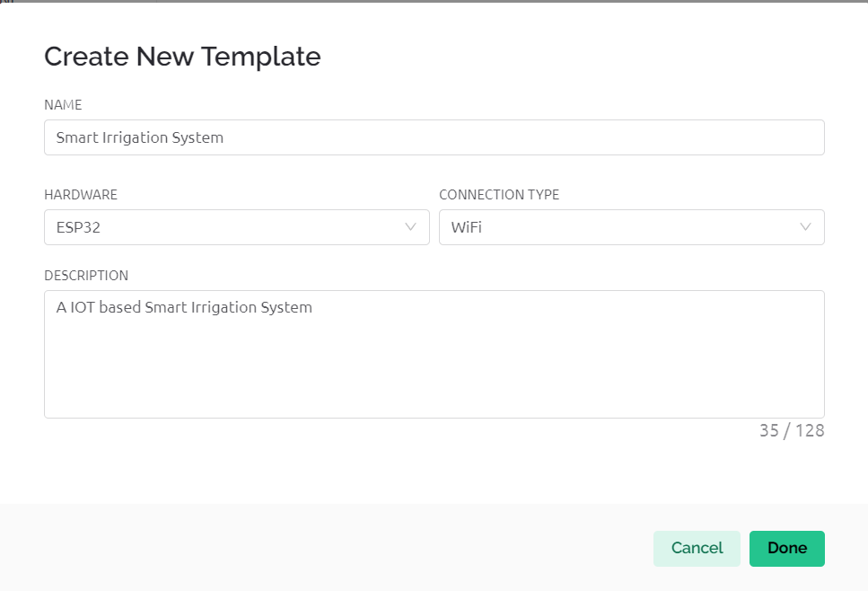Click the DESCRIPTION field label
The image size is (868, 591).
(x=86, y=276)
